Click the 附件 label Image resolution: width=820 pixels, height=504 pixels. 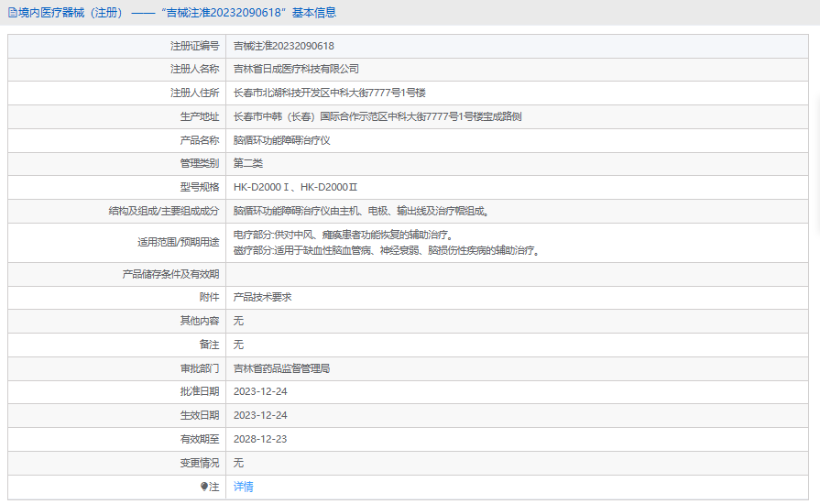tap(209, 298)
